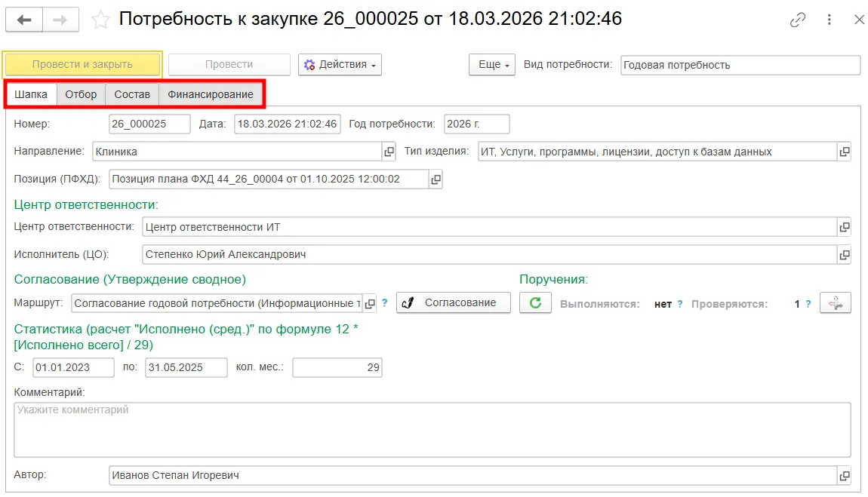Add document to favorites with star icon
868x497 pixels.
(100, 20)
